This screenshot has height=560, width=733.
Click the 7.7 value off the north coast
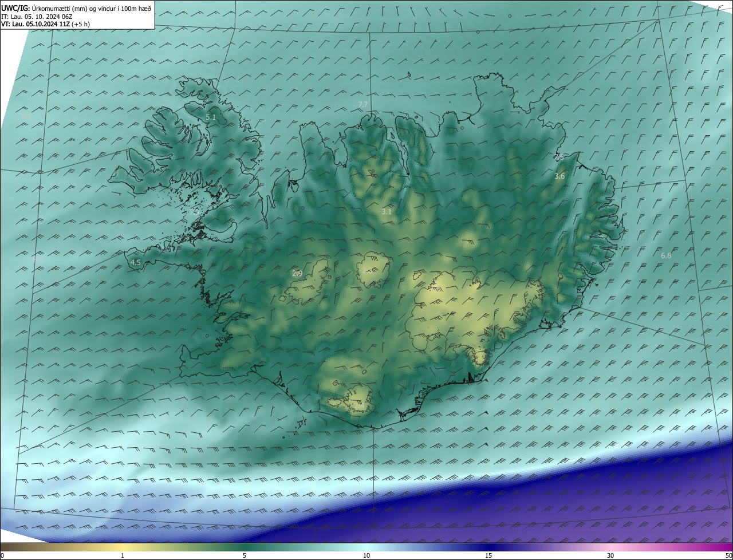tap(363, 104)
